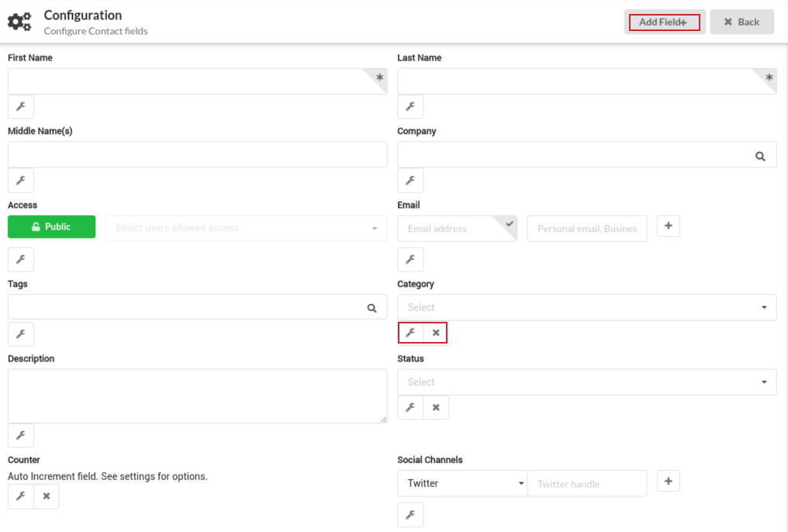Toggle the green Public access button
The width and height of the screenshot is (788, 532).
[x=51, y=227]
